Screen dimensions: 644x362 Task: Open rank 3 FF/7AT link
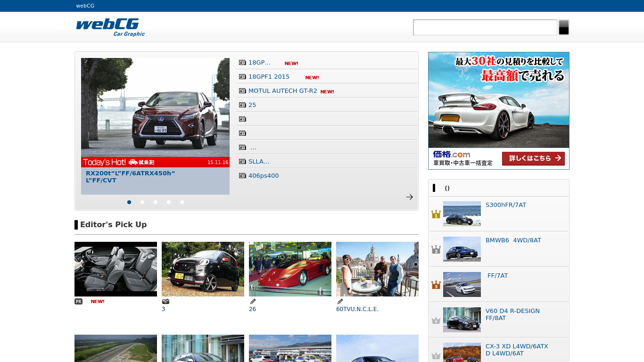[x=497, y=276]
